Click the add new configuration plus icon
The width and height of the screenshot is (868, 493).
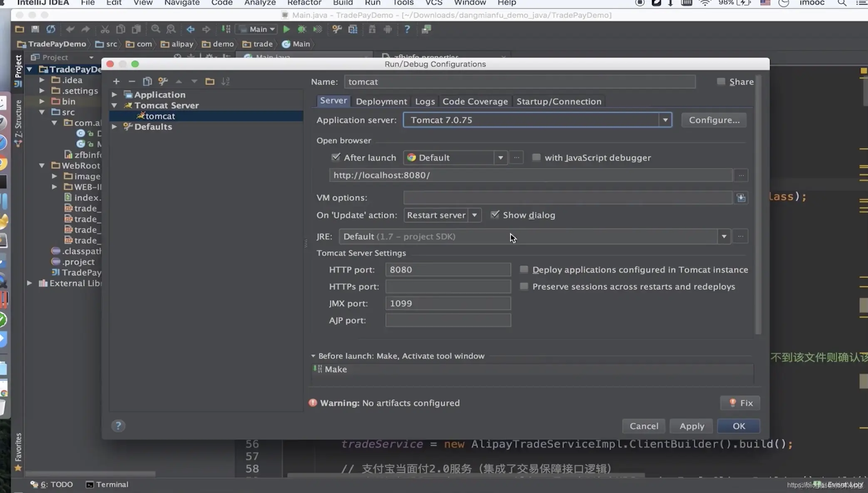[116, 82]
